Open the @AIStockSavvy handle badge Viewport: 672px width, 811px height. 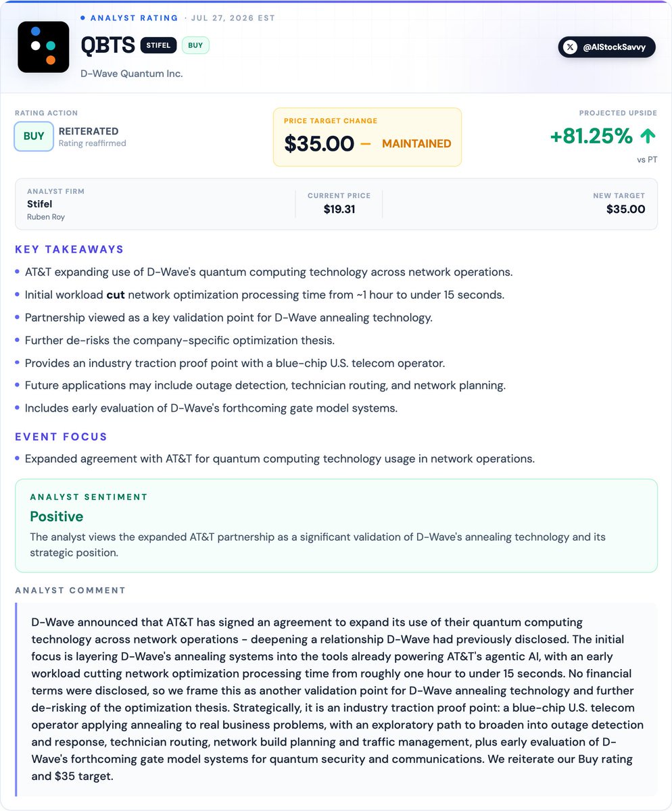pos(606,47)
